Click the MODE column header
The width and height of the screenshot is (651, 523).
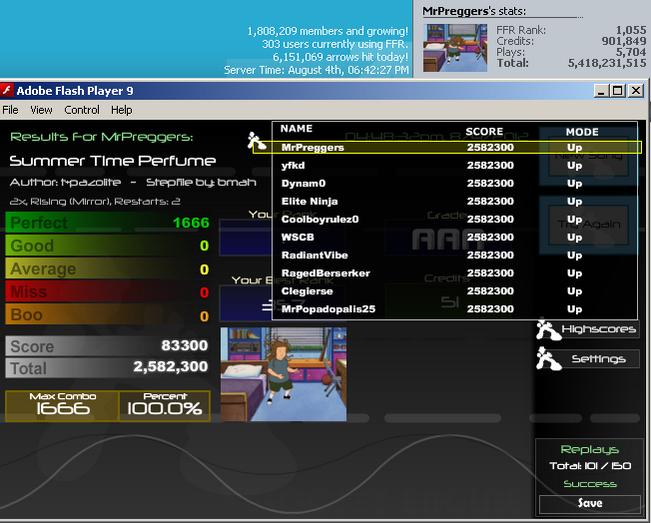pyautogui.click(x=582, y=132)
